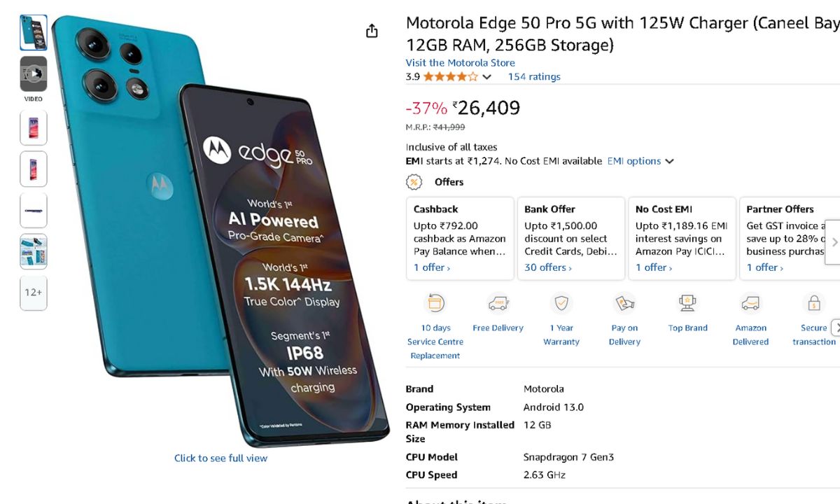Screen dimensions: 840x504
Task: Click the share icon above product image
Action: point(372,31)
